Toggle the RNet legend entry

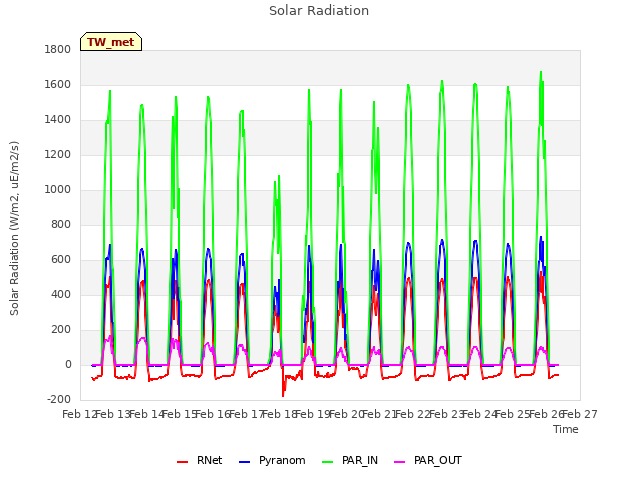(200, 460)
